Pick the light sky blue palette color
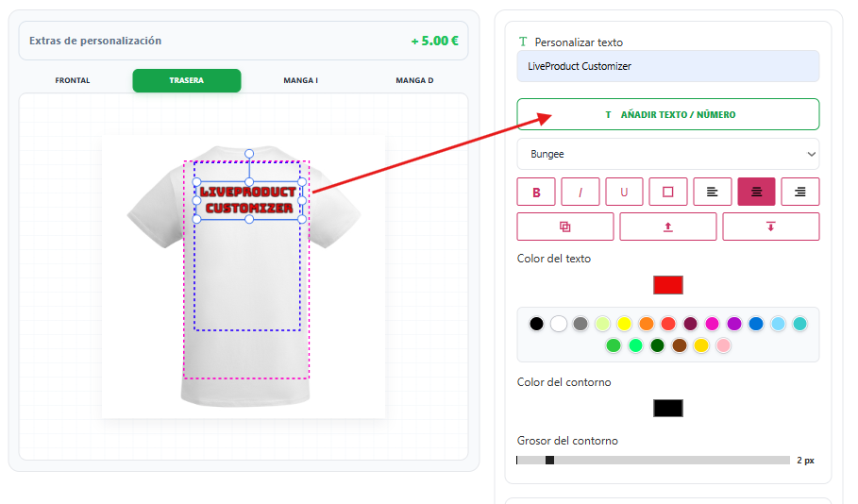This screenshot has height=504, width=858. click(778, 324)
